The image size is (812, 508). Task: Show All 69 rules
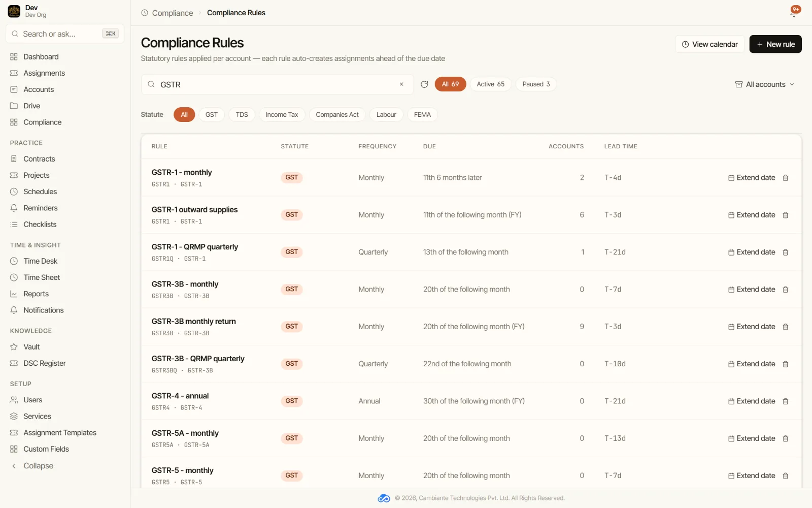(x=450, y=84)
